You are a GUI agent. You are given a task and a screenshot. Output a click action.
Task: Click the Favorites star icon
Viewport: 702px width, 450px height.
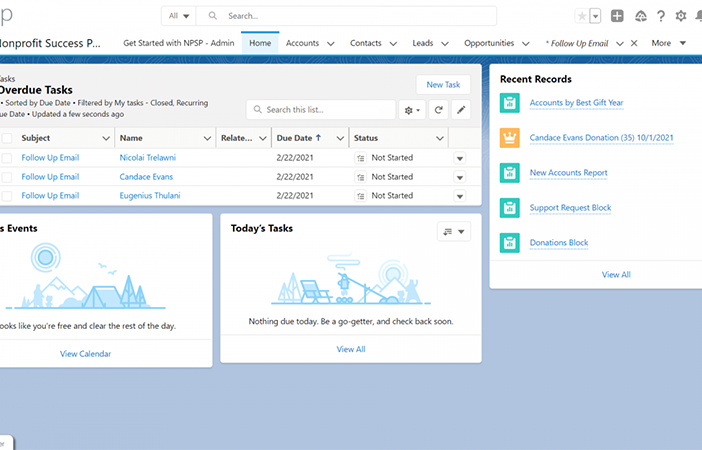[582, 17]
